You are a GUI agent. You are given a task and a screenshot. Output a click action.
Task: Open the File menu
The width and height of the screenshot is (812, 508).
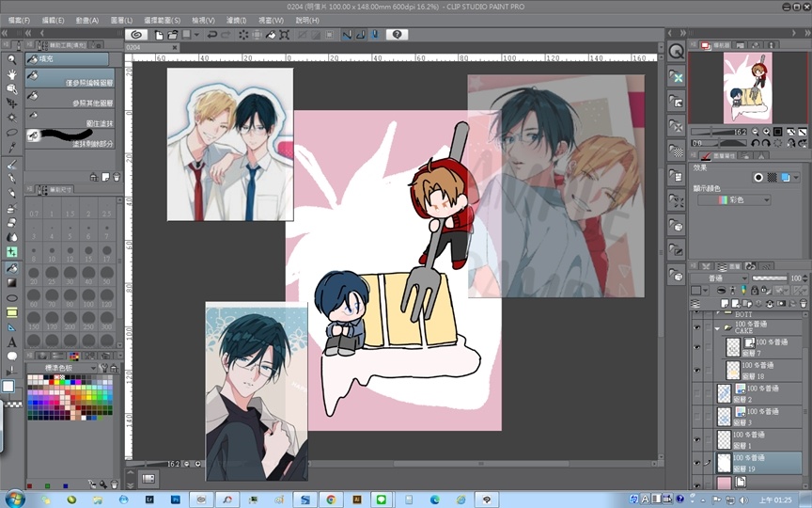click(19, 20)
